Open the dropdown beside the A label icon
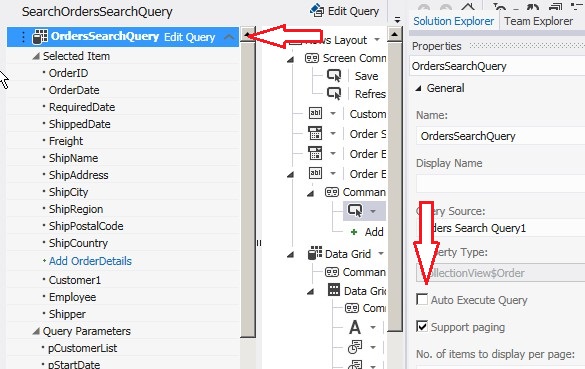585x369 pixels. pos(372,328)
